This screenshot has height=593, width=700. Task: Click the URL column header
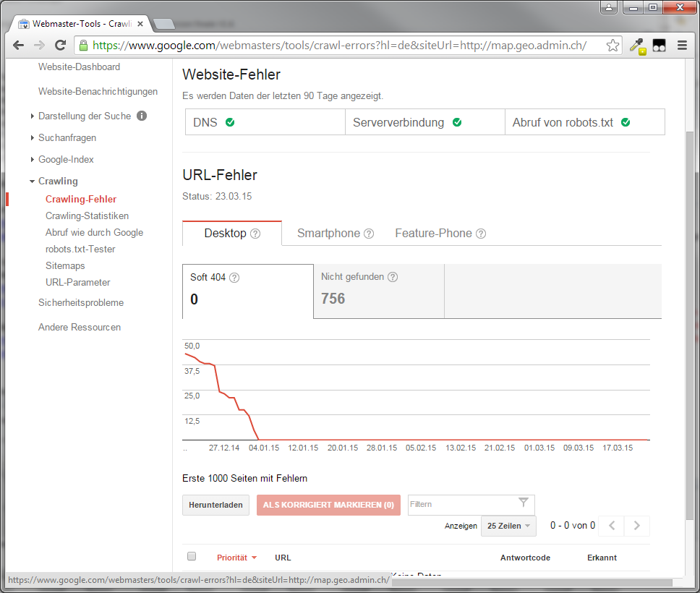click(283, 558)
